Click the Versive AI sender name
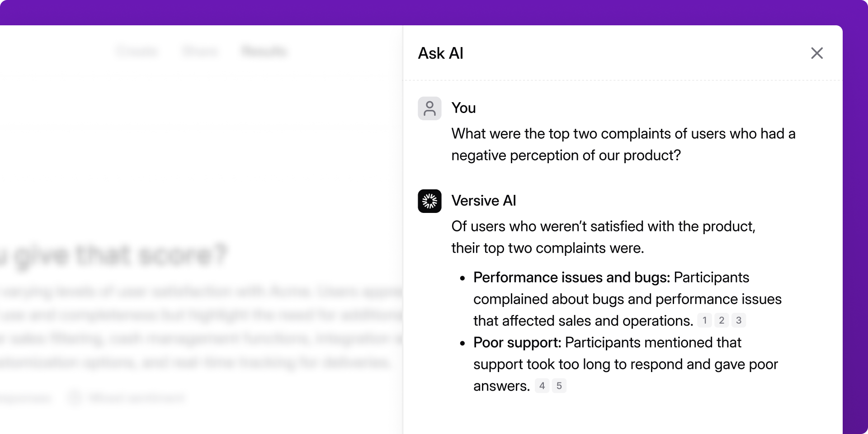The width and height of the screenshot is (868, 434). (x=483, y=201)
